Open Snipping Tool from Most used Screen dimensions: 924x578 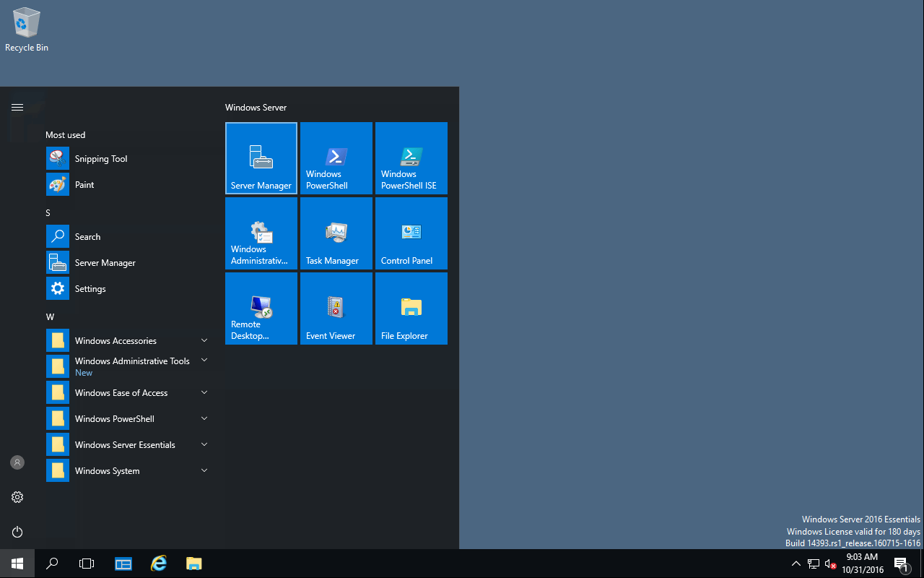pos(127,159)
